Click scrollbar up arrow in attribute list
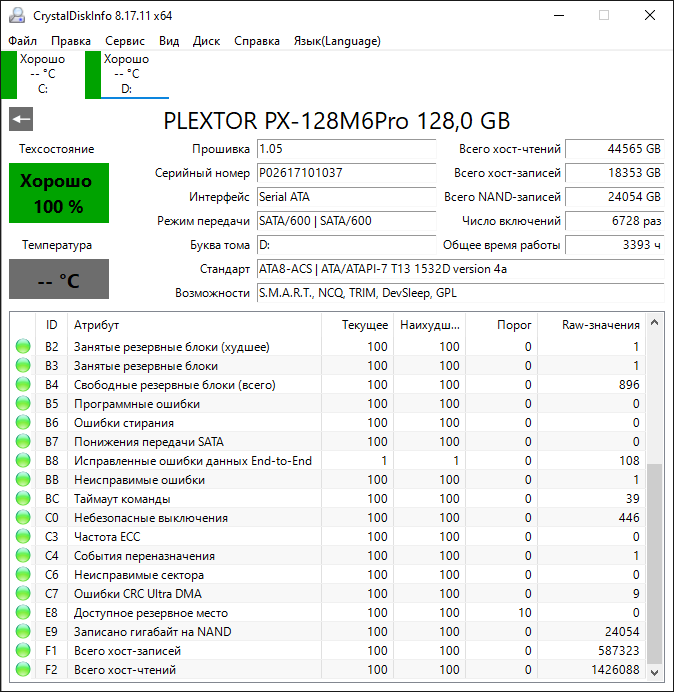Viewport: 674px width, 692px height. 655,323
